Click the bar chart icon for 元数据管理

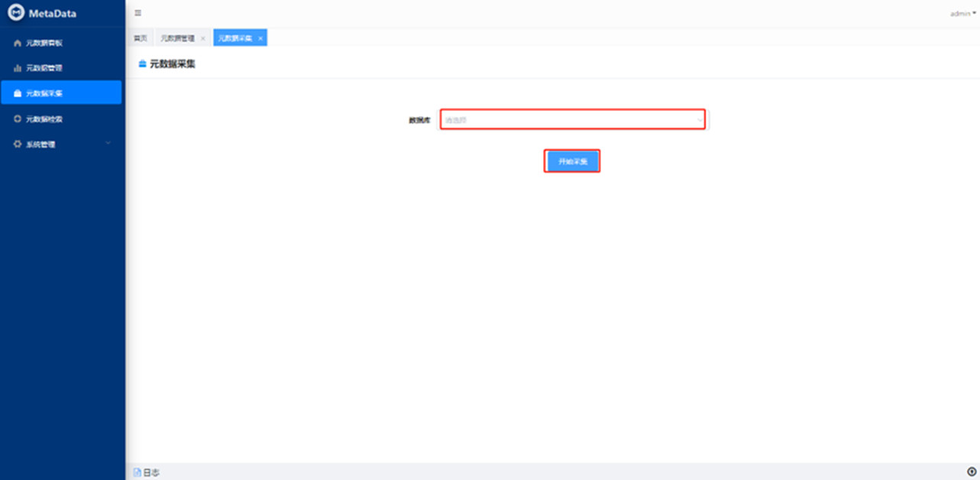click(x=18, y=68)
